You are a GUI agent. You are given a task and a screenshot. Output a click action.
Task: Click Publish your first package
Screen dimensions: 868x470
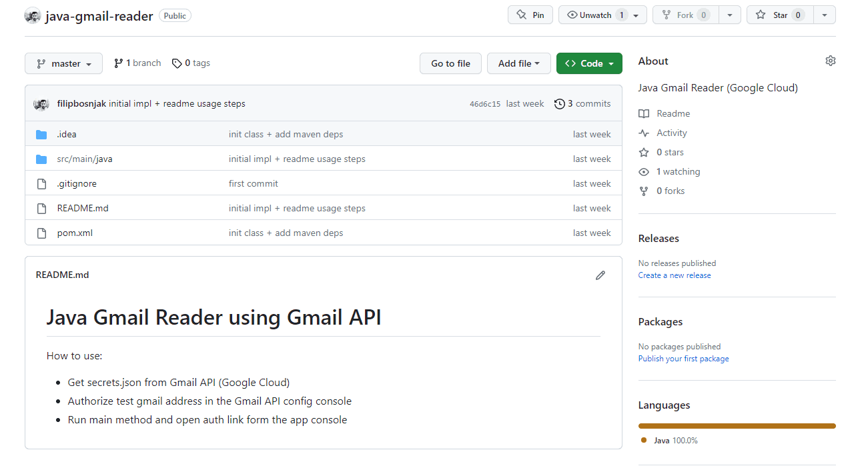[683, 359]
